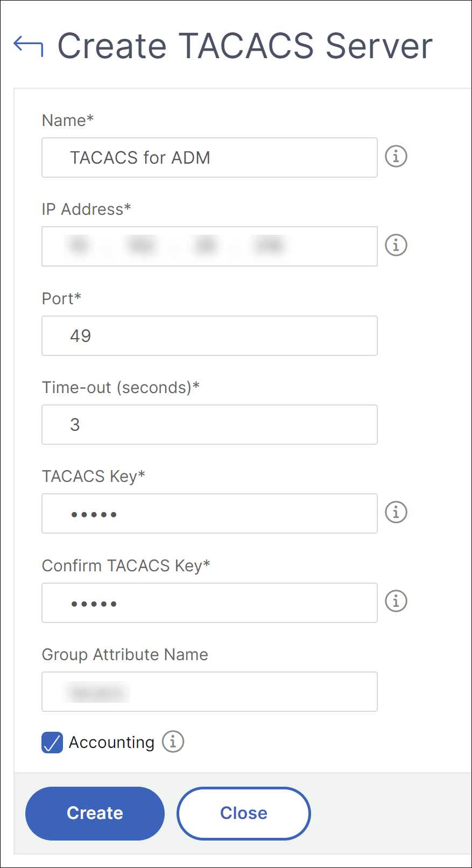This screenshot has width=472, height=868.
Task: Select the IP Address input field
Action: pyautogui.click(x=209, y=246)
